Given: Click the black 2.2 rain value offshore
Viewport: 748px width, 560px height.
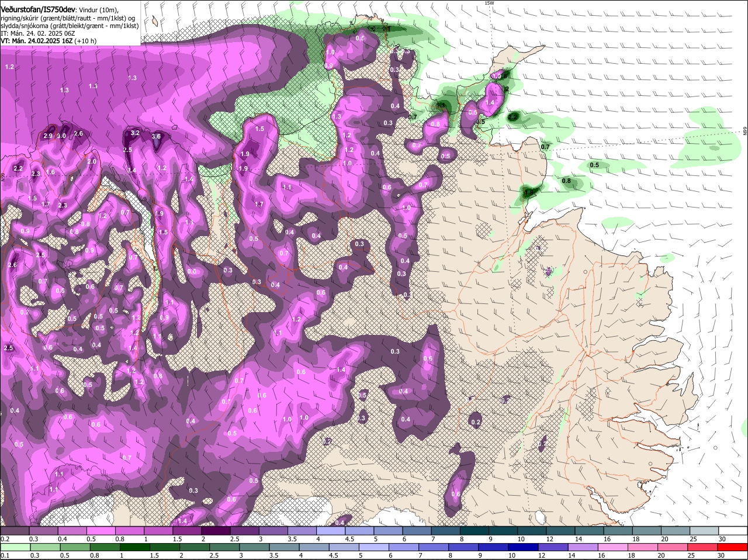Looking at the screenshot, I should tap(513, 117).
